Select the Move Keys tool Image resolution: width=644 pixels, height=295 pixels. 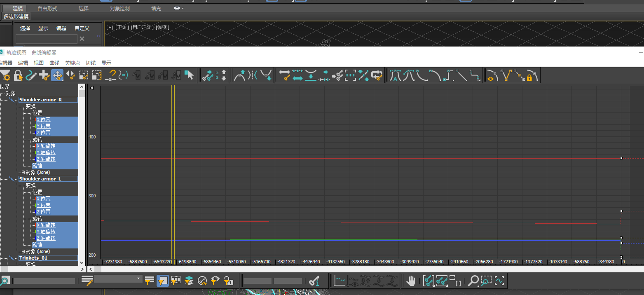coord(57,75)
